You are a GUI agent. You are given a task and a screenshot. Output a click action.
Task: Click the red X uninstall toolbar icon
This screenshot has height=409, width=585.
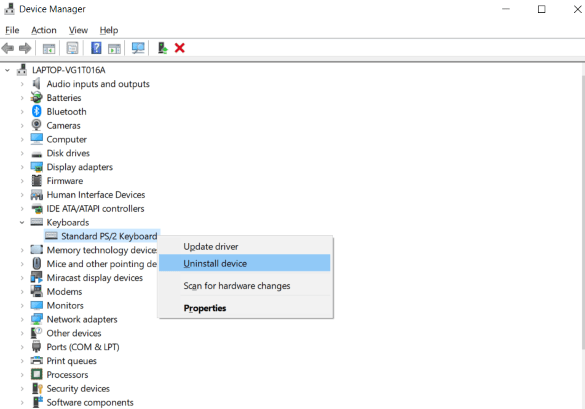[x=179, y=48]
